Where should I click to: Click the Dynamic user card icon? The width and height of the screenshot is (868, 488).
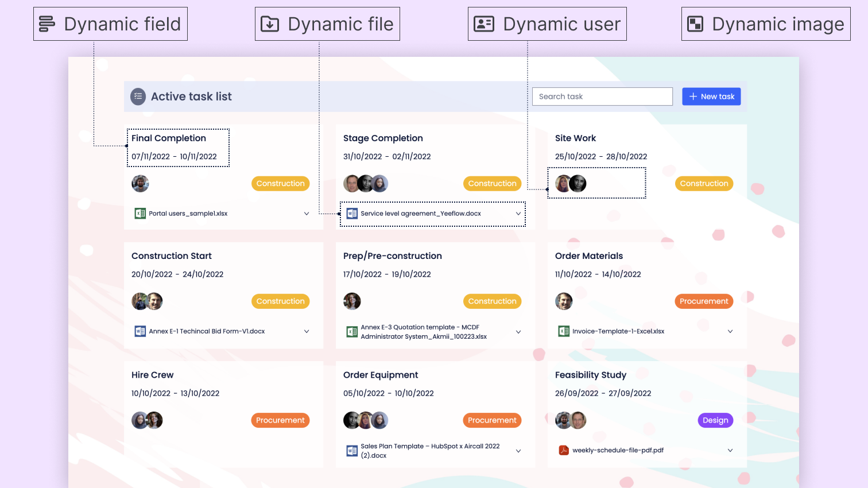coord(484,24)
